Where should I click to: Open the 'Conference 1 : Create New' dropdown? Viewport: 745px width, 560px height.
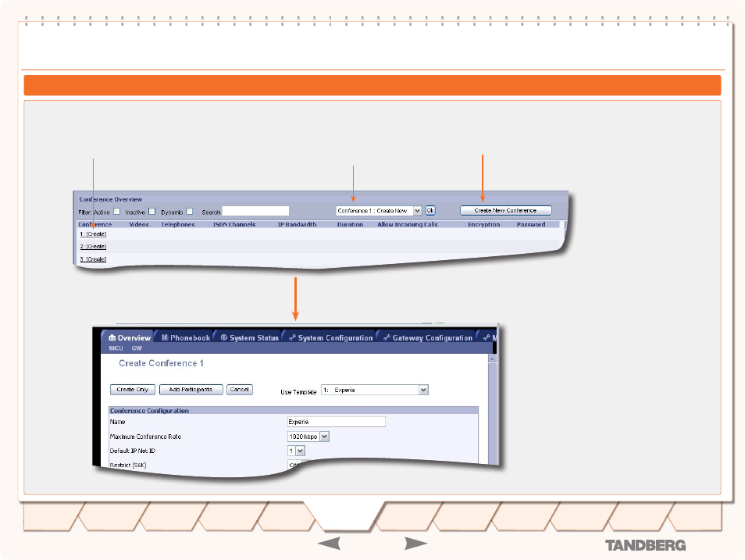379,211
